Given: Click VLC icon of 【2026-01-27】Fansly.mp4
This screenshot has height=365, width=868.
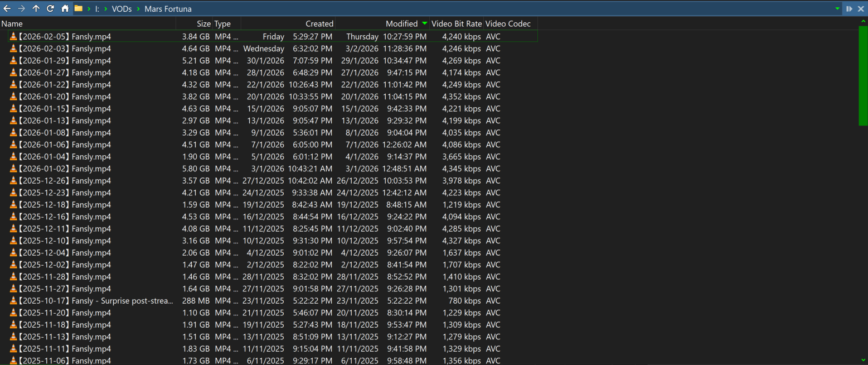Looking at the screenshot, I should pyautogui.click(x=13, y=73).
